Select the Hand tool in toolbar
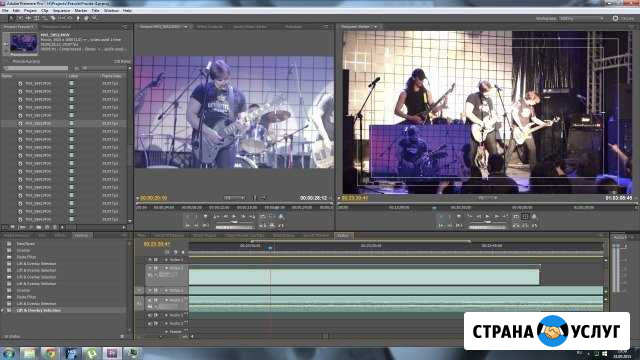This screenshot has width=640, height=360. (86, 18)
